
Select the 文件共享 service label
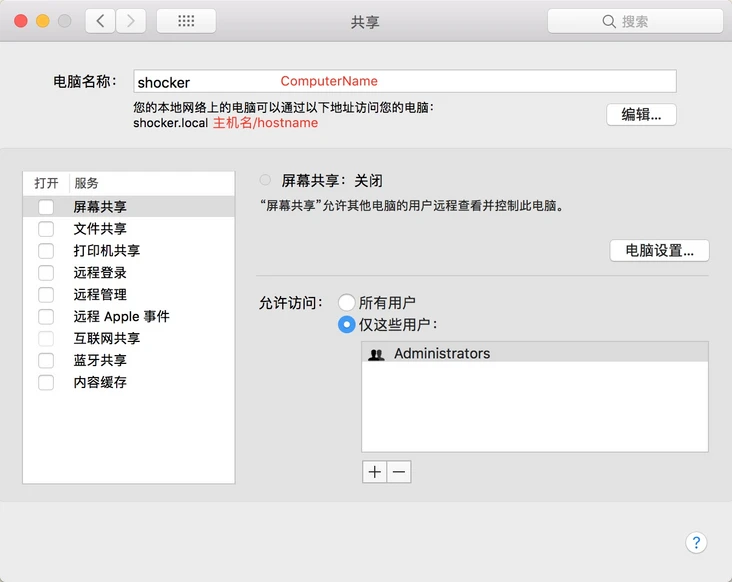100,229
